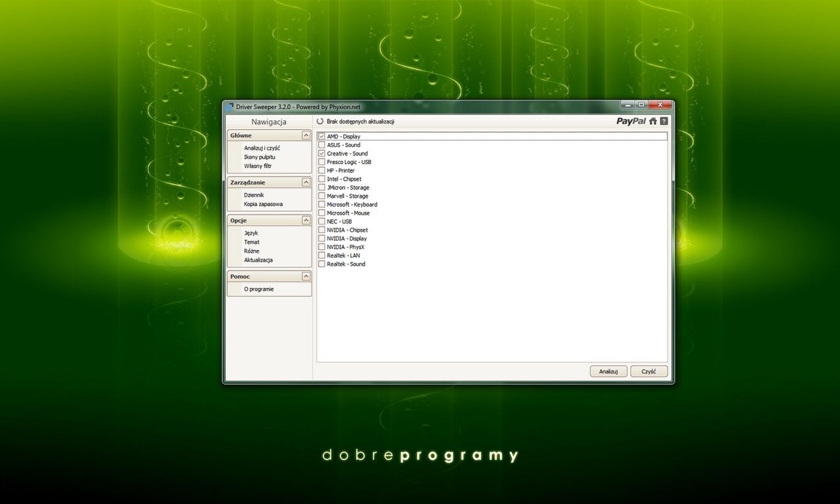Open Różne miscellaneous options
This screenshot has width=840, height=504.
click(x=251, y=251)
